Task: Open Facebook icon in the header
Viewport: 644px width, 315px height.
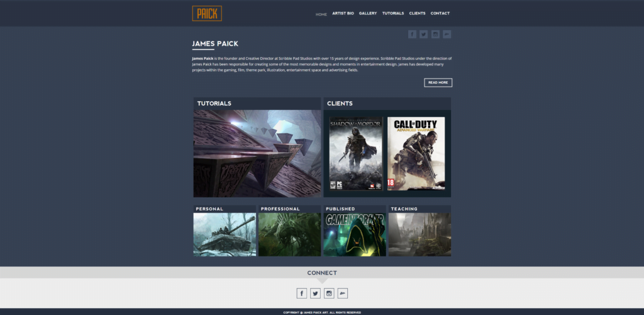Action: tap(412, 35)
